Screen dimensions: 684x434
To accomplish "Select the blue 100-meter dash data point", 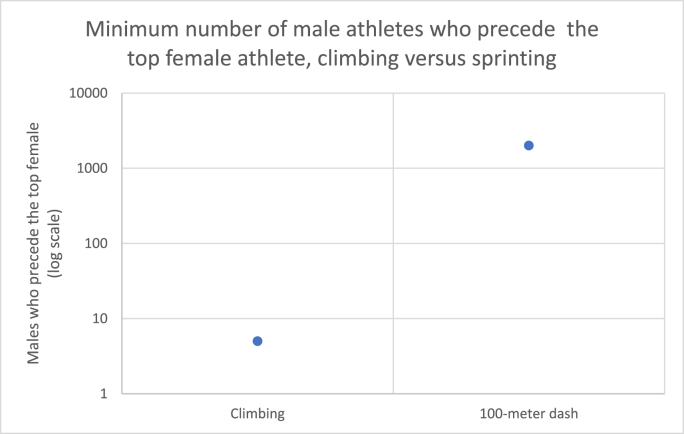I will point(529,145).
